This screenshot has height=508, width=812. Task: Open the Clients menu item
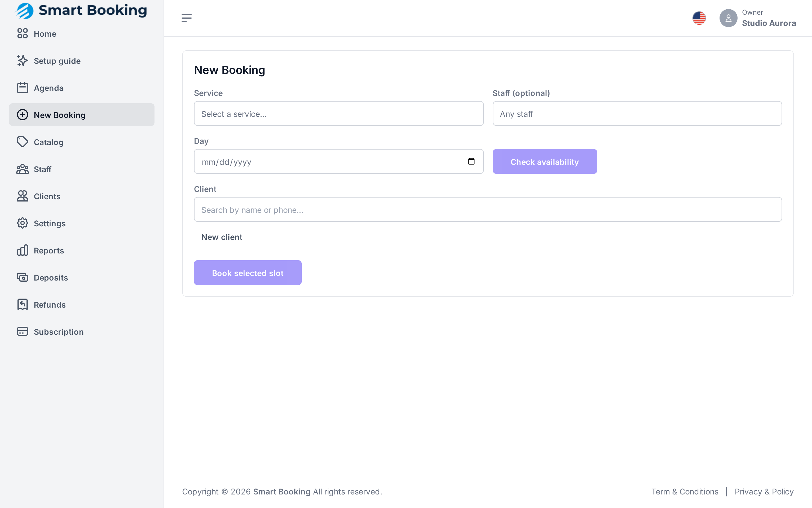tap(81, 196)
